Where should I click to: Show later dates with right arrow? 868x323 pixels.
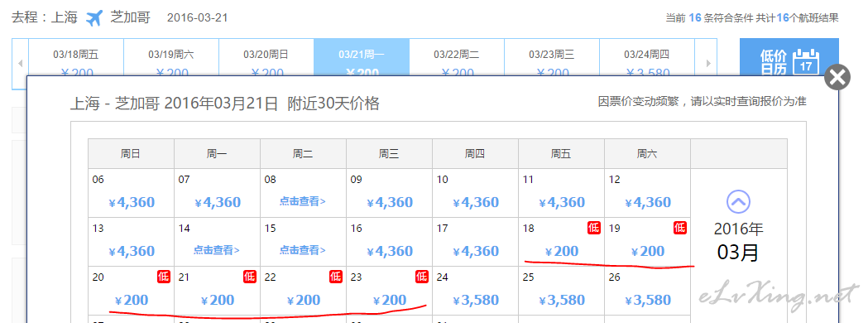pyautogui.click(x=708, y=64)
